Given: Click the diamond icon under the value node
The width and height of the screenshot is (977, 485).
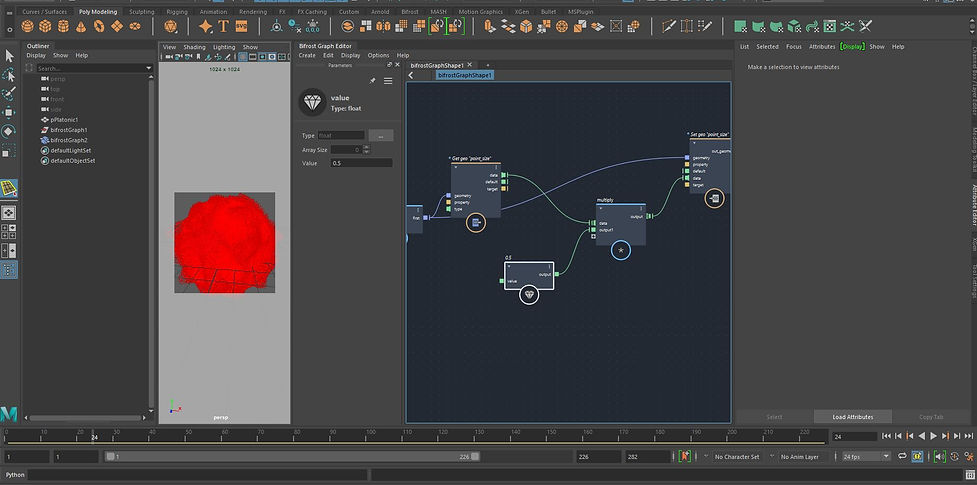Looking at the screenshot, I should click(x=529, y=295).
